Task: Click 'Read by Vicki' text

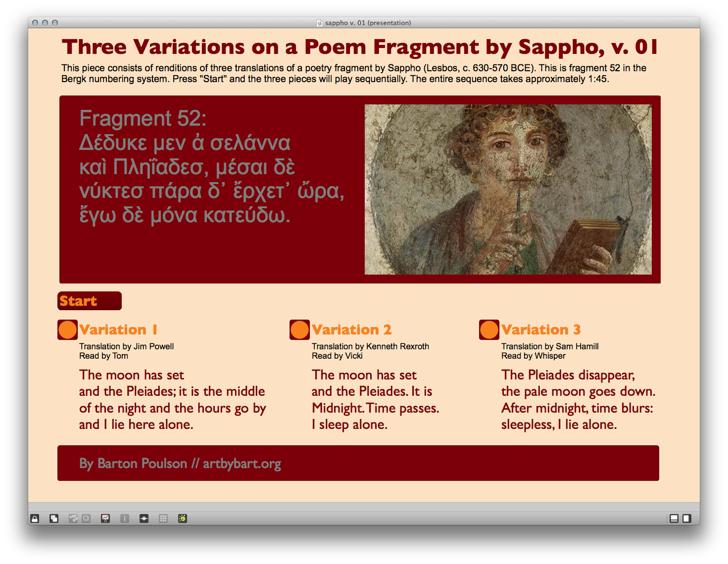Action: 337,356
